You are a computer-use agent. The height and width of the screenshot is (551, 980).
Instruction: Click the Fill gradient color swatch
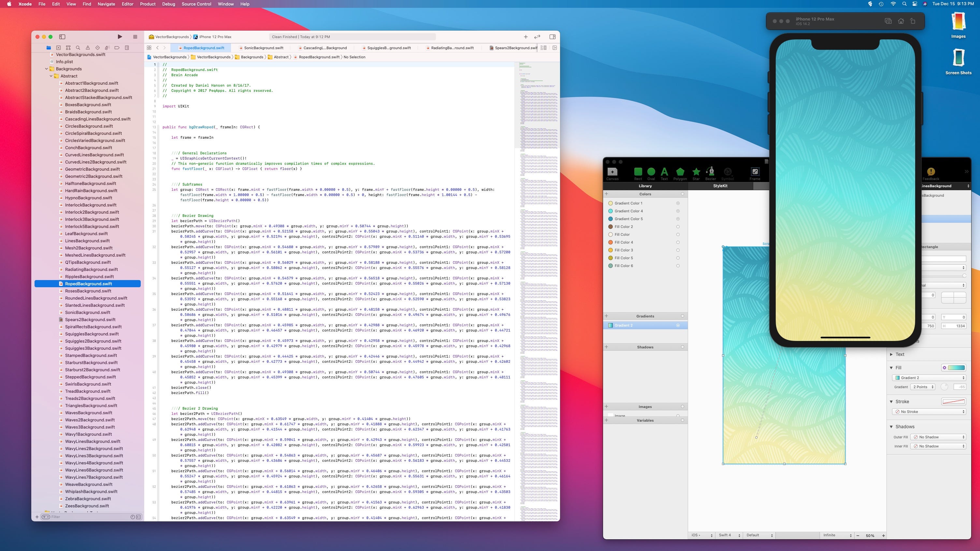point(956,368)
